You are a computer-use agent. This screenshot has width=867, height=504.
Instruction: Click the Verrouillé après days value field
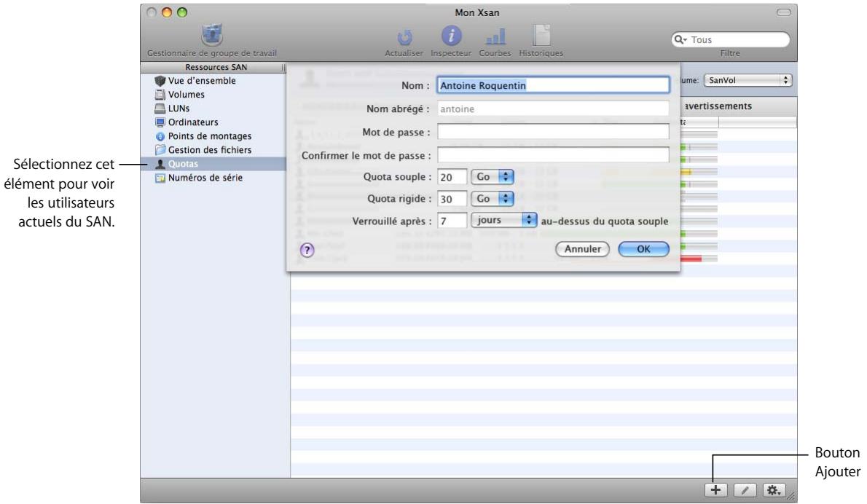[452, 221]
